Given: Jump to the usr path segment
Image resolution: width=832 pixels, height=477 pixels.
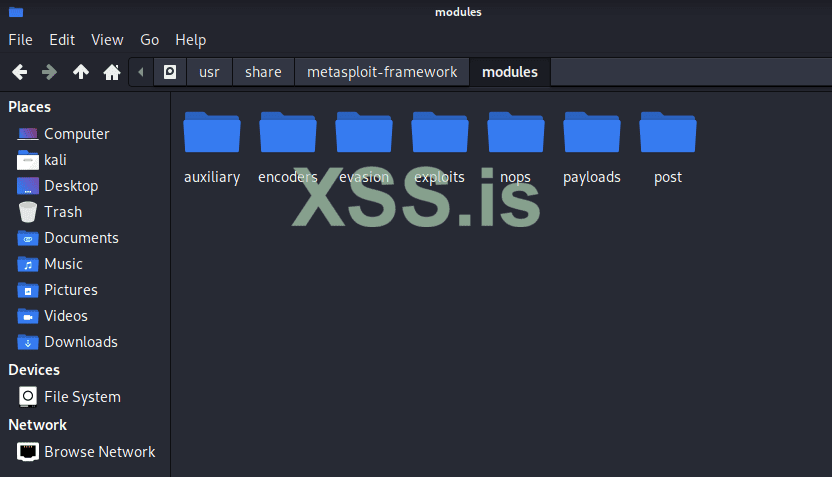Looking at the screenshot, I should 209,72.
